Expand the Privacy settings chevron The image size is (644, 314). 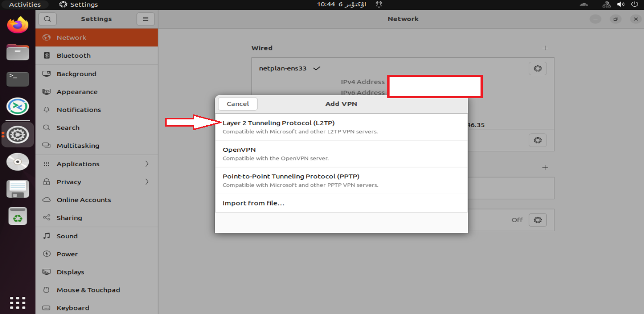(x=147, y=182)
